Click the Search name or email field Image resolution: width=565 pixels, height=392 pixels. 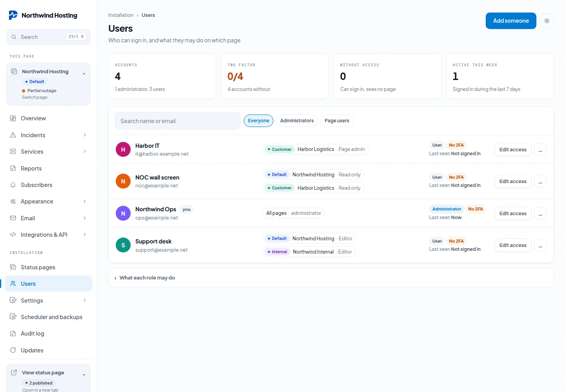178,121
